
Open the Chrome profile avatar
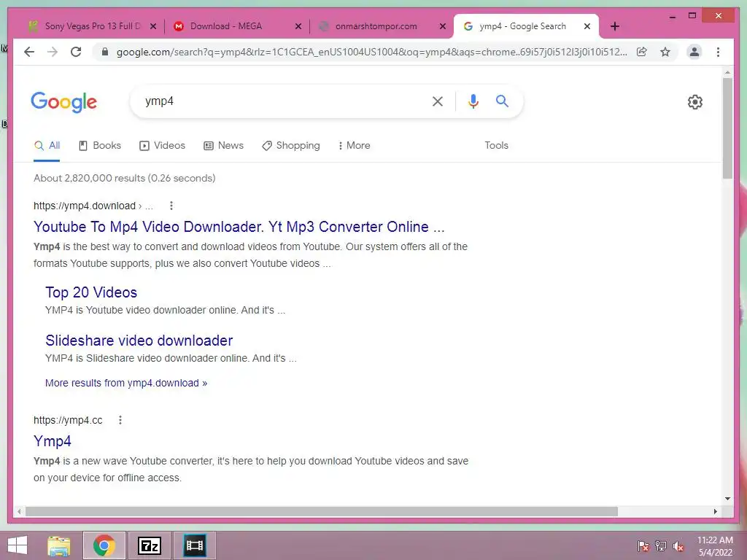click(x=694, y=52)
